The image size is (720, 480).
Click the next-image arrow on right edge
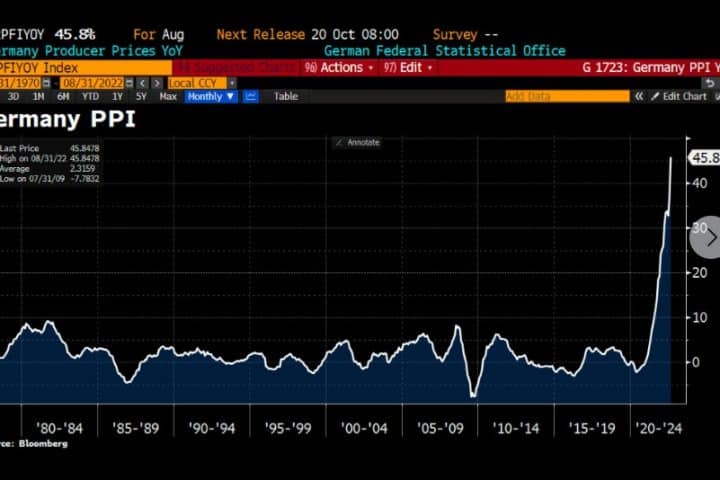[x=709, y=237]
